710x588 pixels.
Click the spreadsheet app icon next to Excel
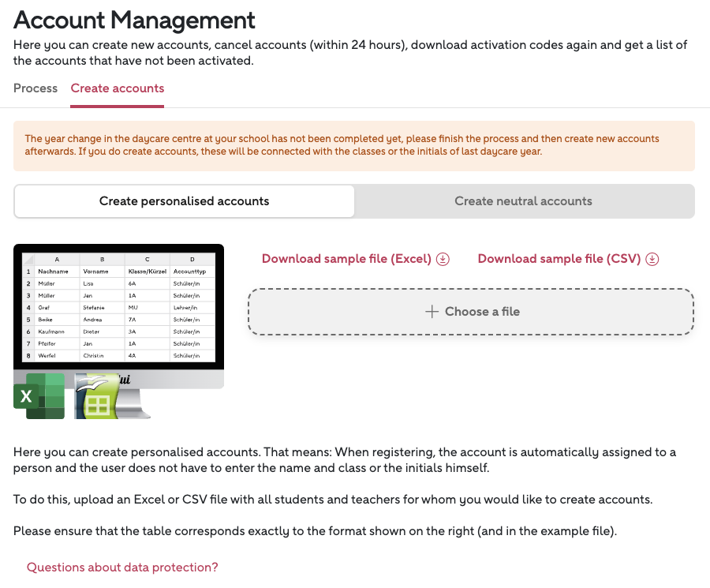(x=96, y=398)
